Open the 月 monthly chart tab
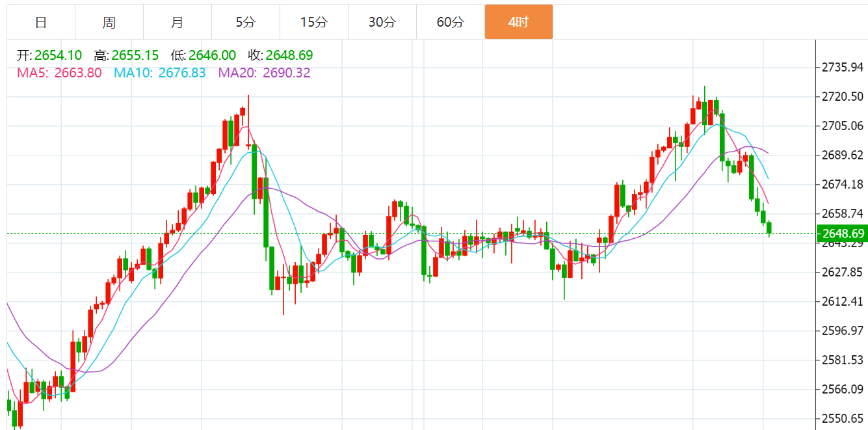 pos(178,22)
